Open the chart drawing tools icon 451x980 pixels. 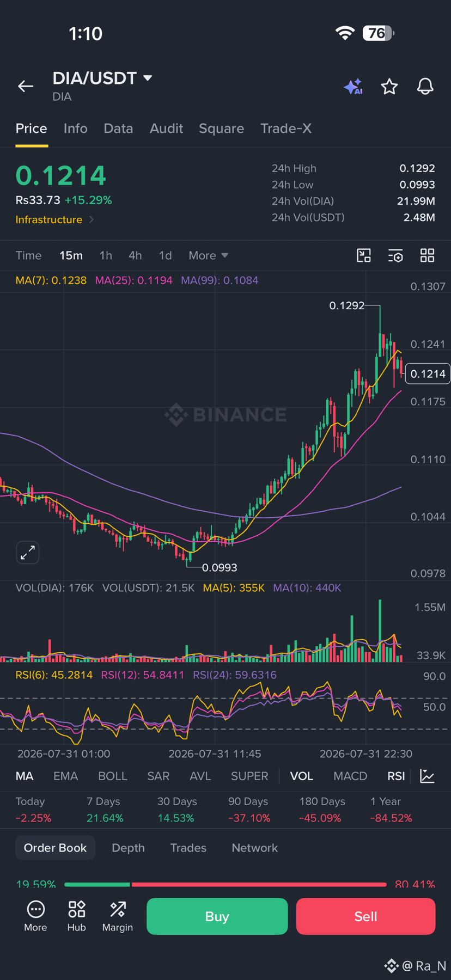point(364,255)
